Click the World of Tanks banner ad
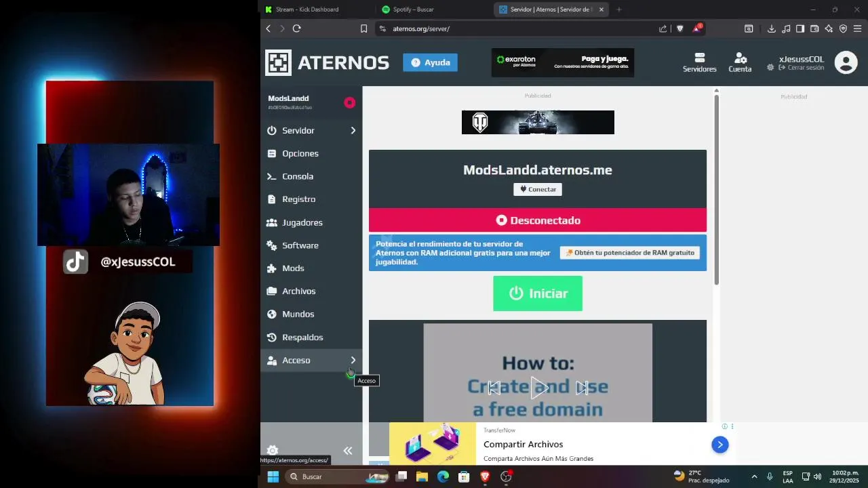 (x=538, y=122)
